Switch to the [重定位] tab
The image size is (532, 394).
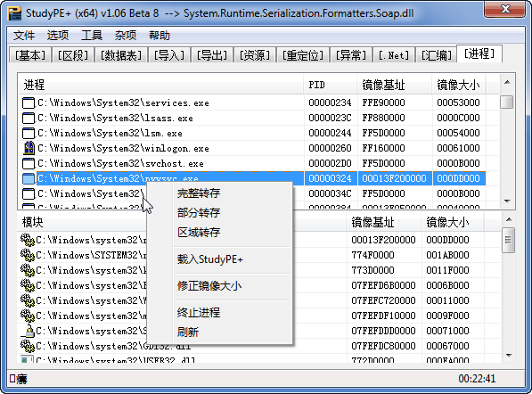(x=303, y=55)
